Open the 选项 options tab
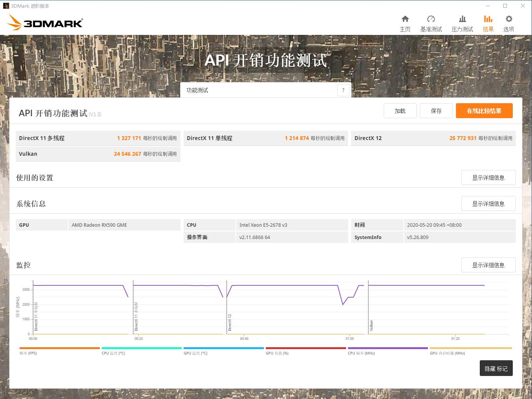 coord(509,22)
